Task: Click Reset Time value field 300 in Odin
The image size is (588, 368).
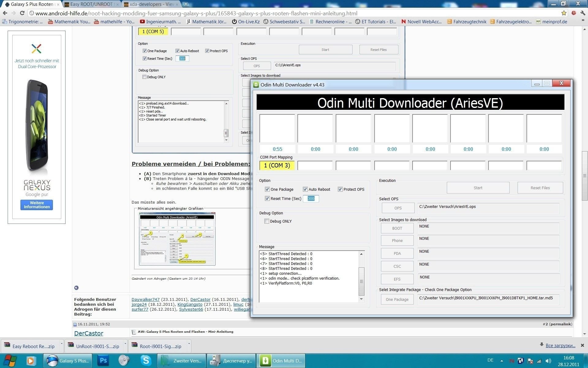Action: pyautogui.click(x=311, y=198)
